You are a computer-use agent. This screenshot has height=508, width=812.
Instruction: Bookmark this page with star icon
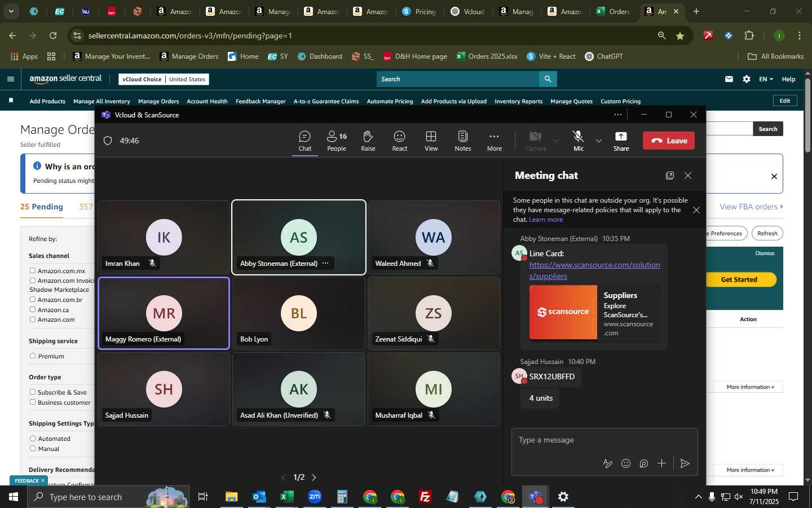[680, 36]
